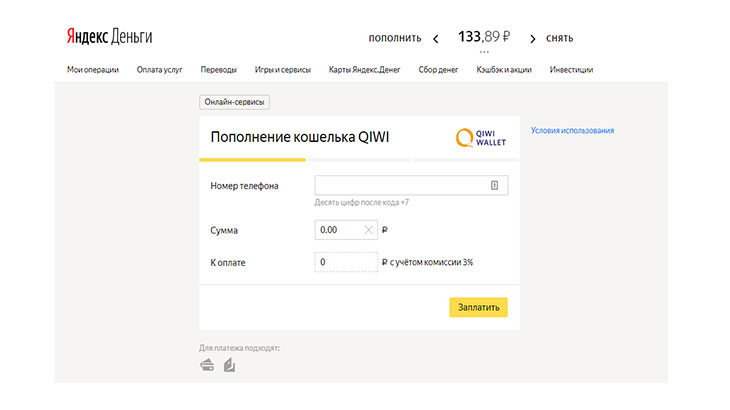
Task: Open Переводы menu item
Action: (219, 70)
